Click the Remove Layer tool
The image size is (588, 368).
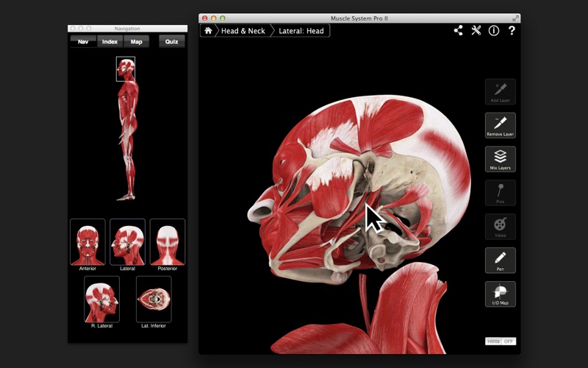[x=500, y=125]
